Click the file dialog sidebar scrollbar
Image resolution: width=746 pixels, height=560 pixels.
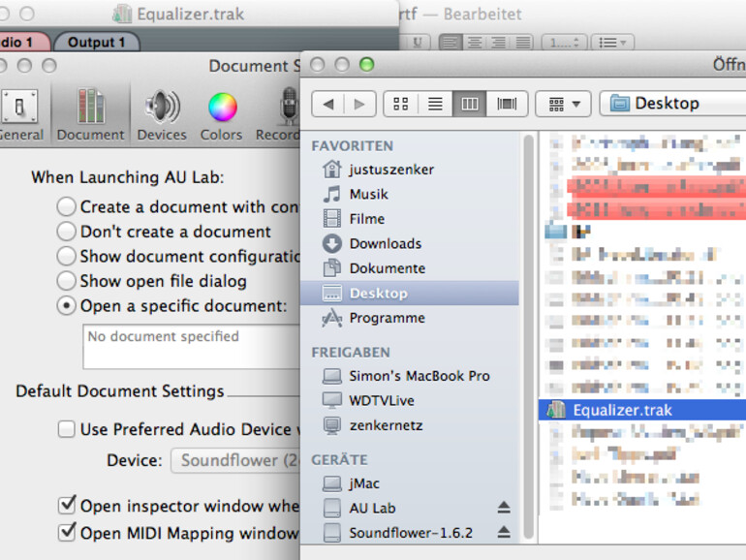tap(528, 337)
